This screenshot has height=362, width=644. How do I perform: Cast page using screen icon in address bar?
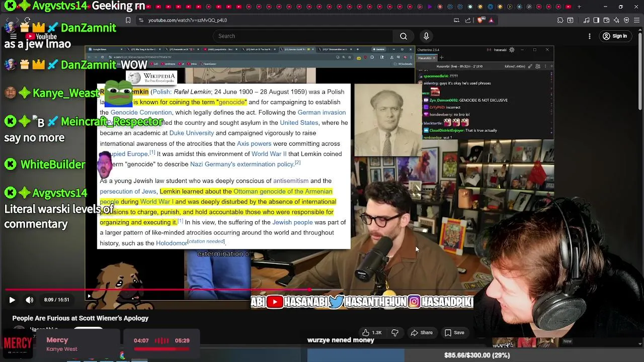(456, 20)
